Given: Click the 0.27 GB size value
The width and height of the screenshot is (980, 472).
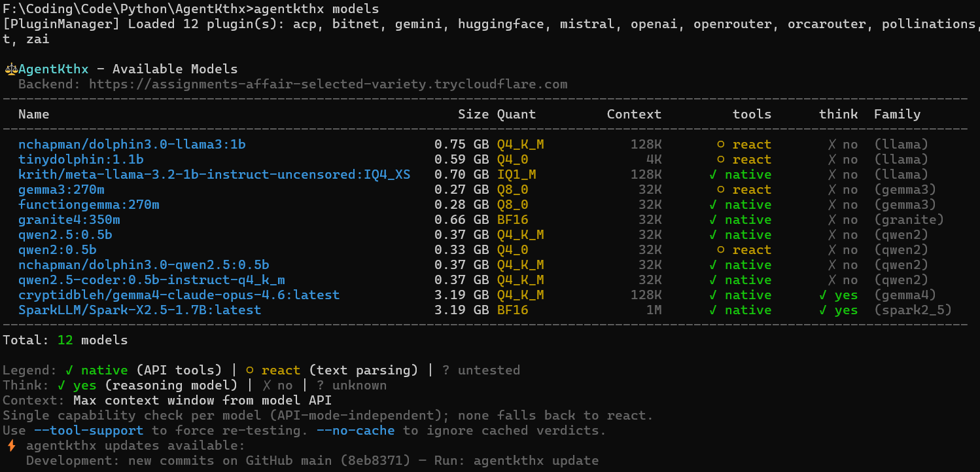Looking at the screenshot, I should click(462, 189).
